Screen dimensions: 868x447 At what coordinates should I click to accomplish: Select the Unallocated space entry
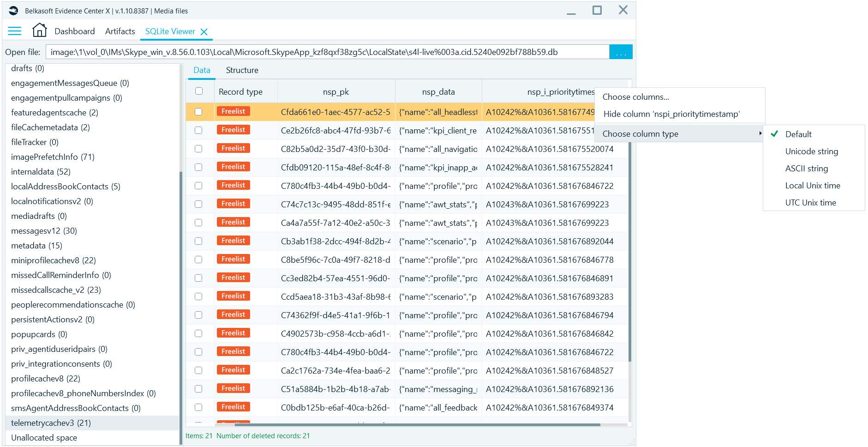click(x=92, y=438)
